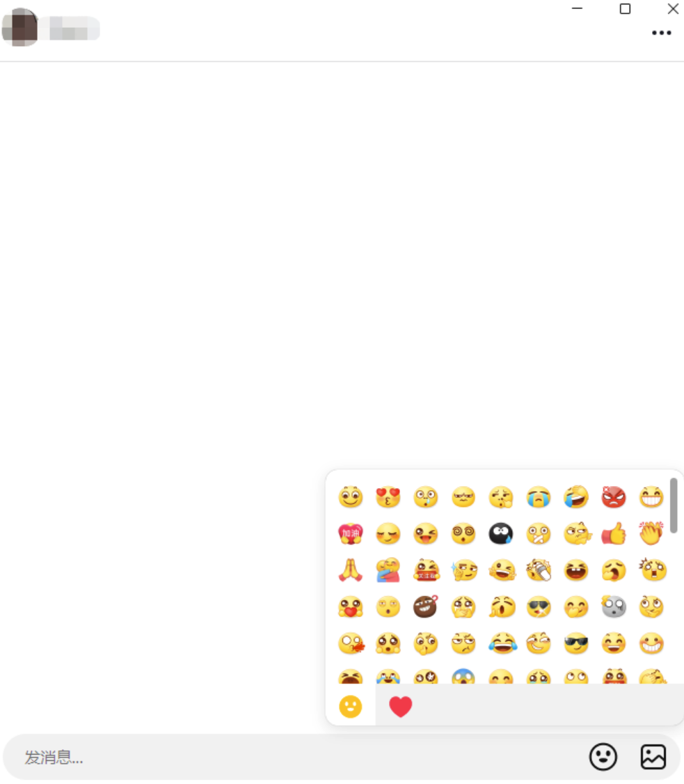Maximize the chat window
Viewport: 684px width, 784px height.
(x=625, y=8)
